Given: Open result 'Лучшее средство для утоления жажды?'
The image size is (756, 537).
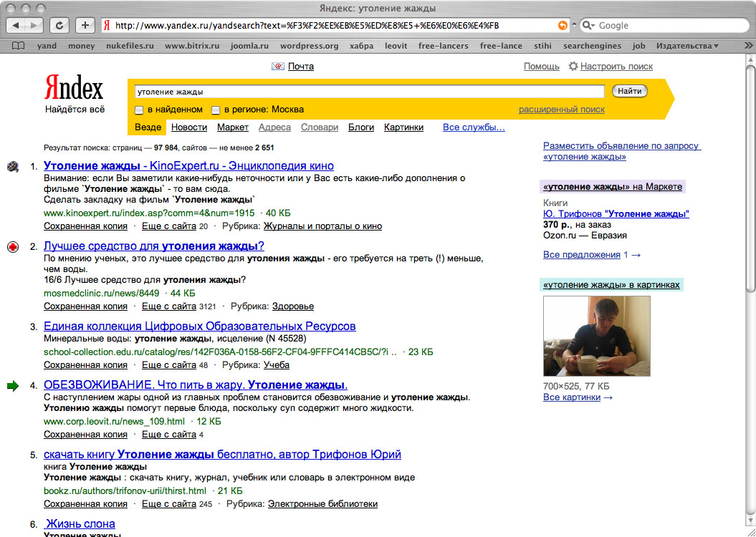Looking at the screenshot, I should pos(154,246).
